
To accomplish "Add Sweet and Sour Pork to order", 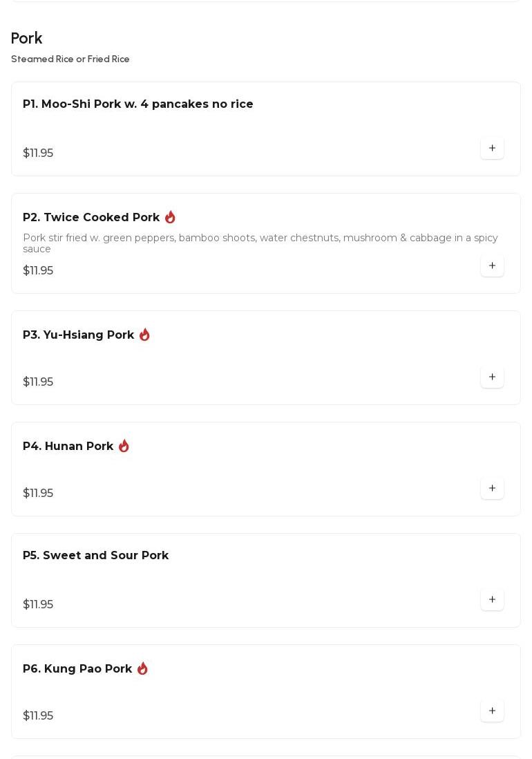I will (x=492, y=599).
